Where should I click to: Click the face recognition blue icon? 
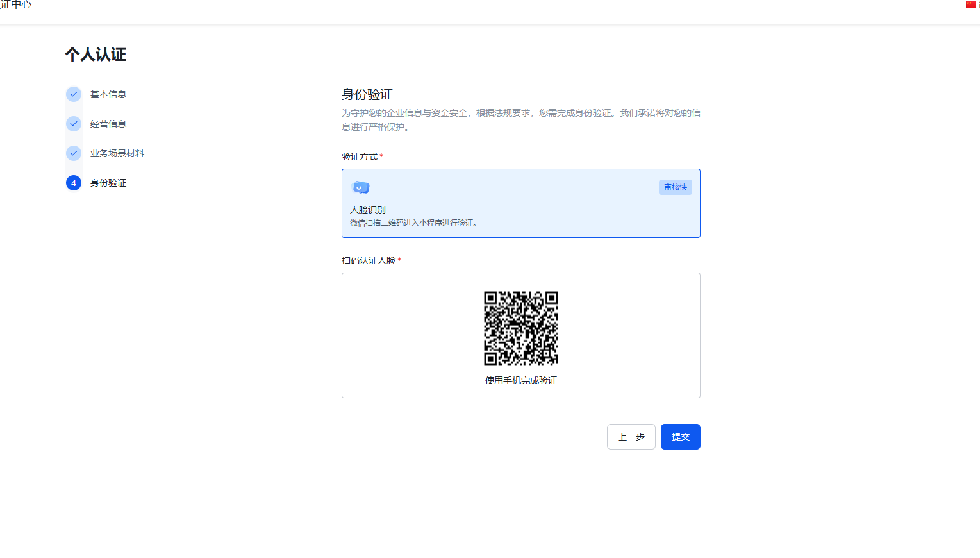coord(361,187)
